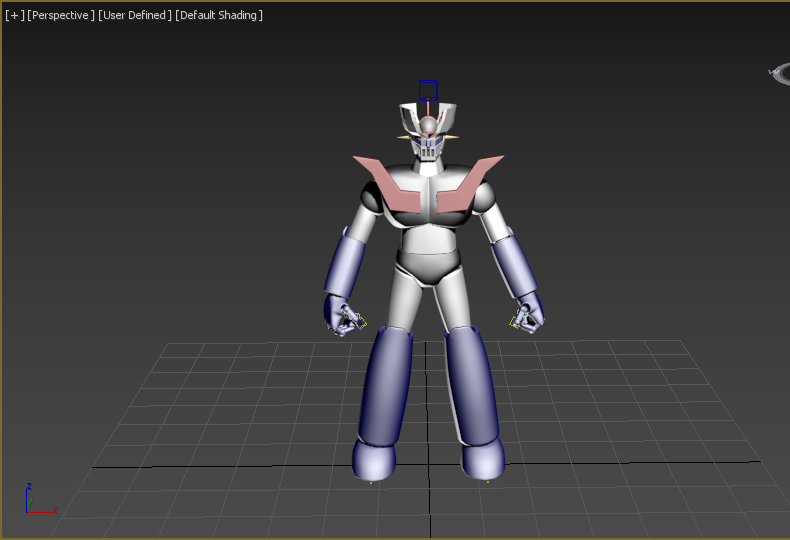Viewport: 790px width, 540px height.
Task: Open the Perspective viewport label menu
Action: [61, 15]
